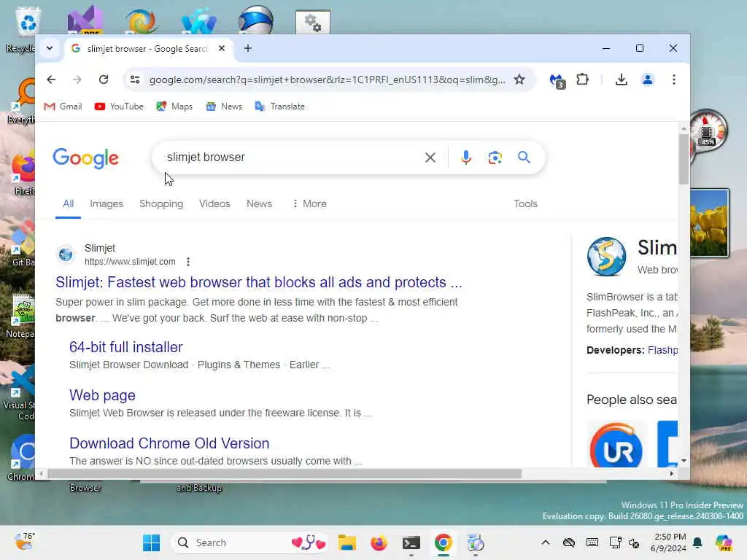This screenshot has height=560, width=747.
Task: Open search Tools options
Action: coord(525,204)
